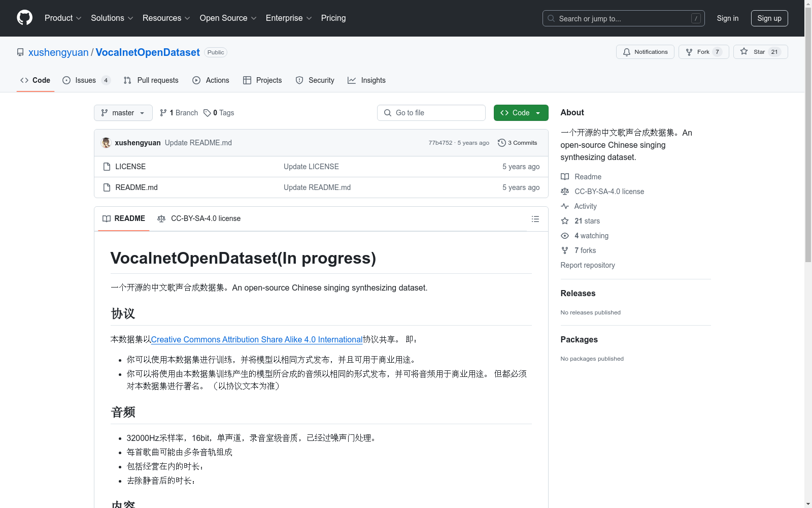This screenshot has width=812, height=508.
Task: Click the Sign up button
Action: tap(769, 18)
